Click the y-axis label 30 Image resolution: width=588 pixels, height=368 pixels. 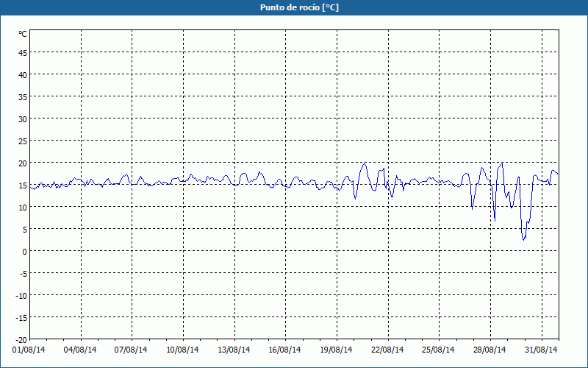[23, 119]
